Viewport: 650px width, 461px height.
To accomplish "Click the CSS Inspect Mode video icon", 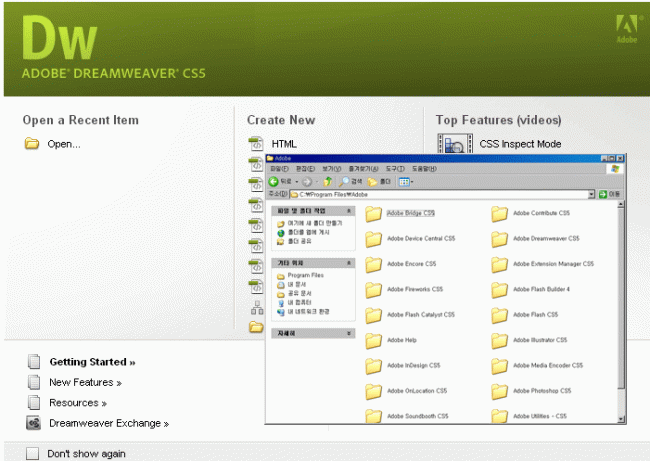I will pyautogui.click(x=453, y=144).
